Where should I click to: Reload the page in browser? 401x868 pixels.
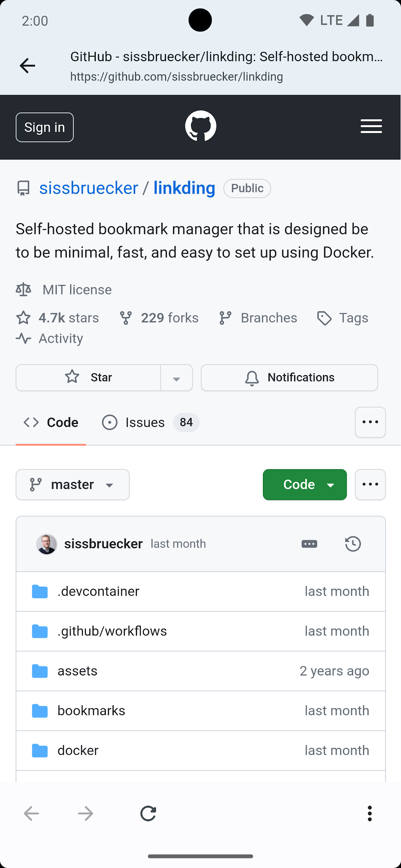click(148, 813)
